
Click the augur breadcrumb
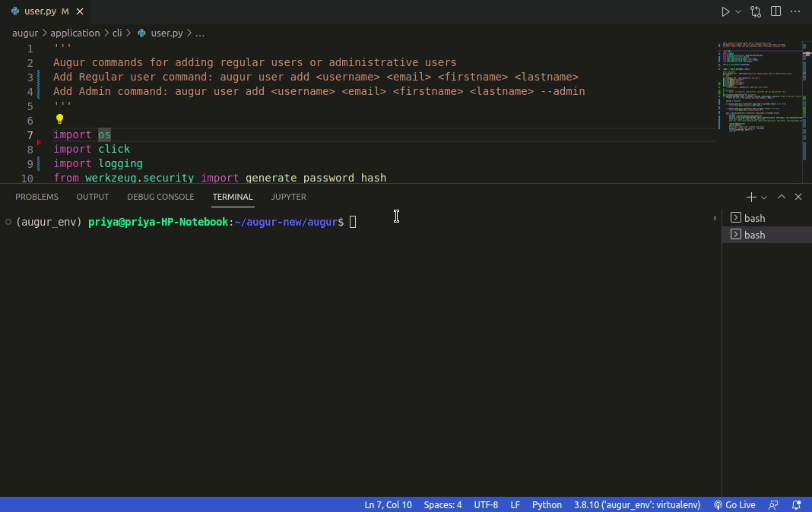[25, 33]
